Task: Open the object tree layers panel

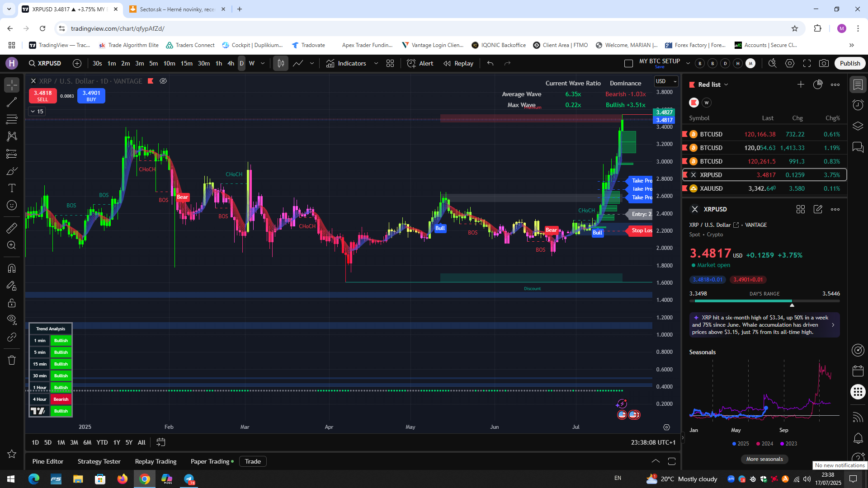Action: 858,126
